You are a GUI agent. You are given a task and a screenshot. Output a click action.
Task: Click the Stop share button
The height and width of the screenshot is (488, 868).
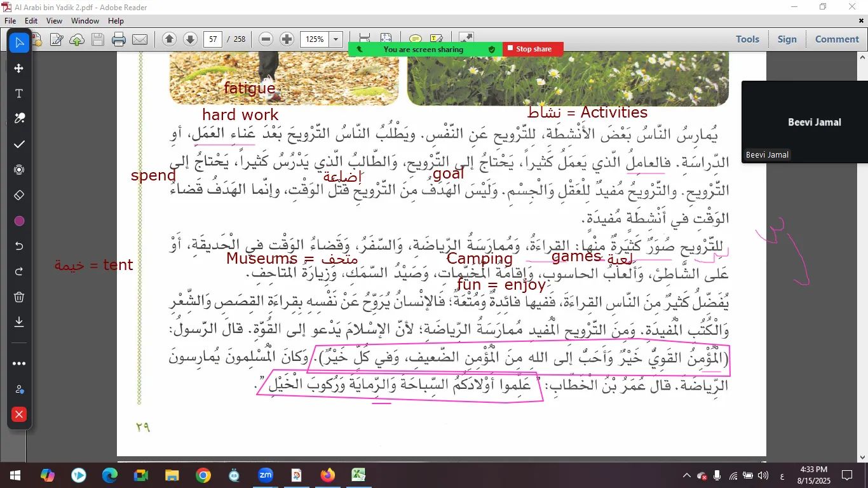point(532,49)
